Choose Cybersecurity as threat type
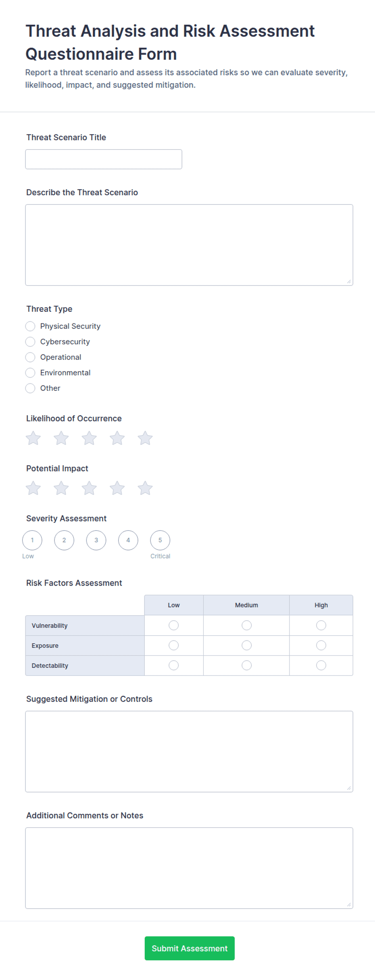The height and width of the screenshot is (980, 375). pos(30,342)
